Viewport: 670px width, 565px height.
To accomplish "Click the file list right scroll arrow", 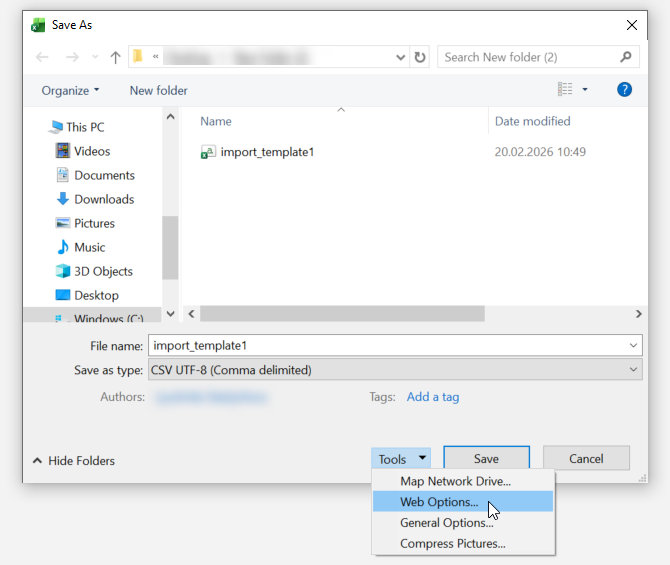I will click(x=638, y=314).
